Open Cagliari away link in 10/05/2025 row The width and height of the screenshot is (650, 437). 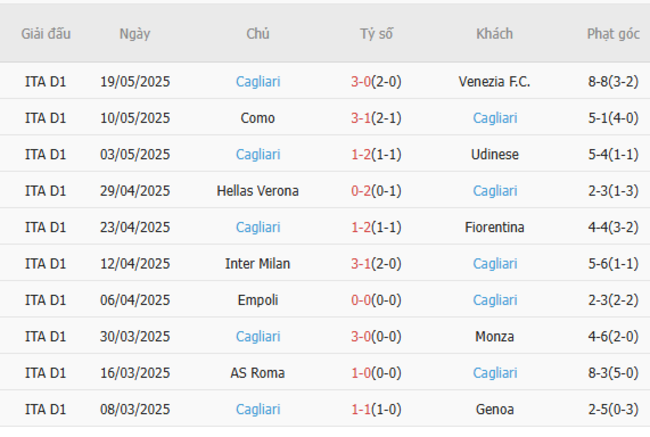[495, 118]
